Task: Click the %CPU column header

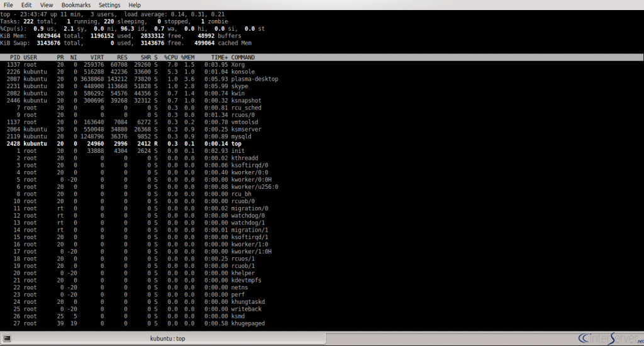Action: click(x=171, y=57)
